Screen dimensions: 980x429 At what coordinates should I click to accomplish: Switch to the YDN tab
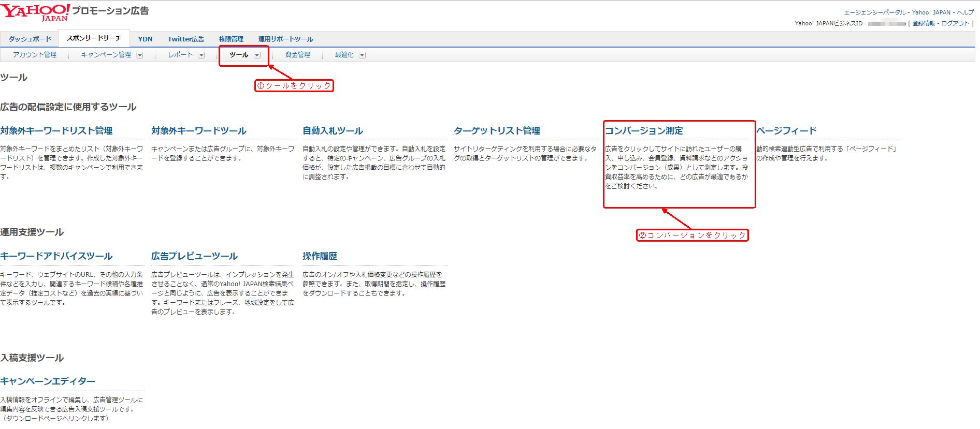[x=145, y=39]
